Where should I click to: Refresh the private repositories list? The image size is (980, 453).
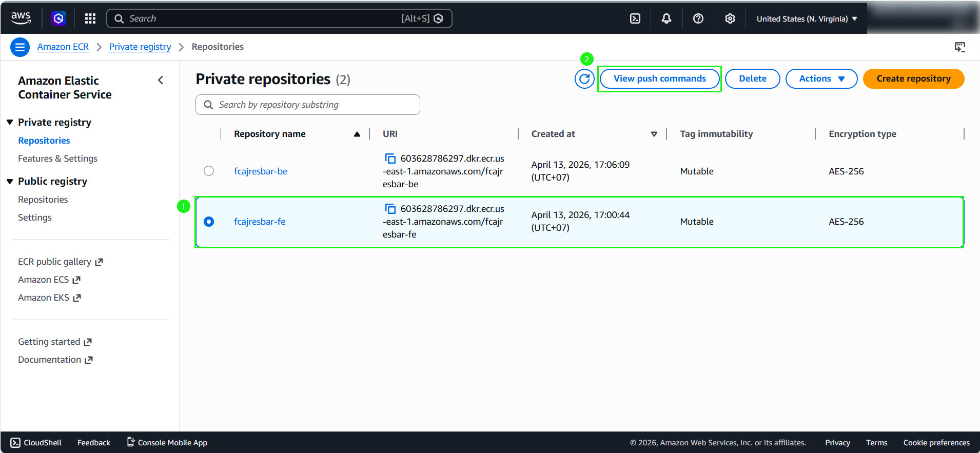[x=584, y=78]
